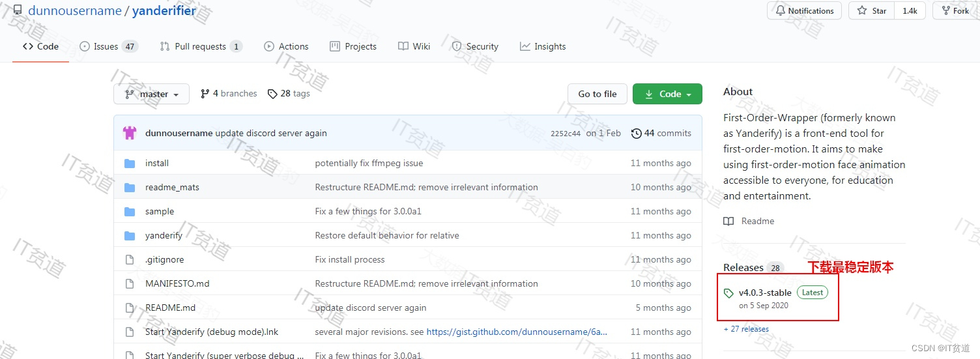Open commit hash 2252c44

pos(566,134)
